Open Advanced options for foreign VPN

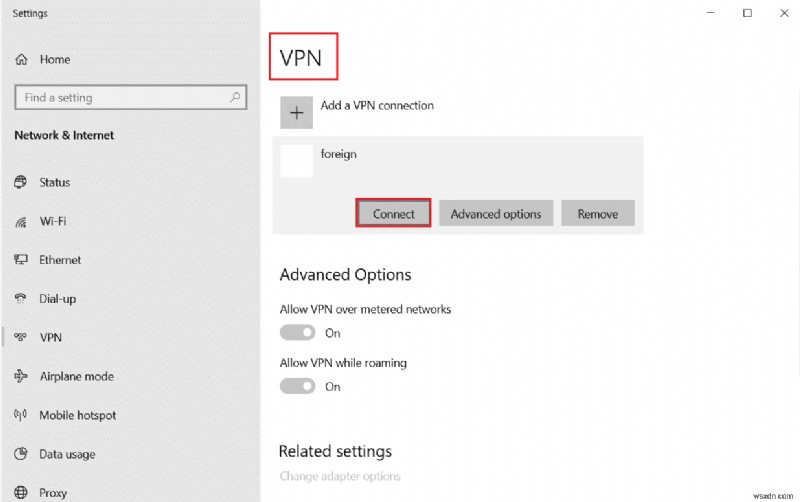click(496, 214)
